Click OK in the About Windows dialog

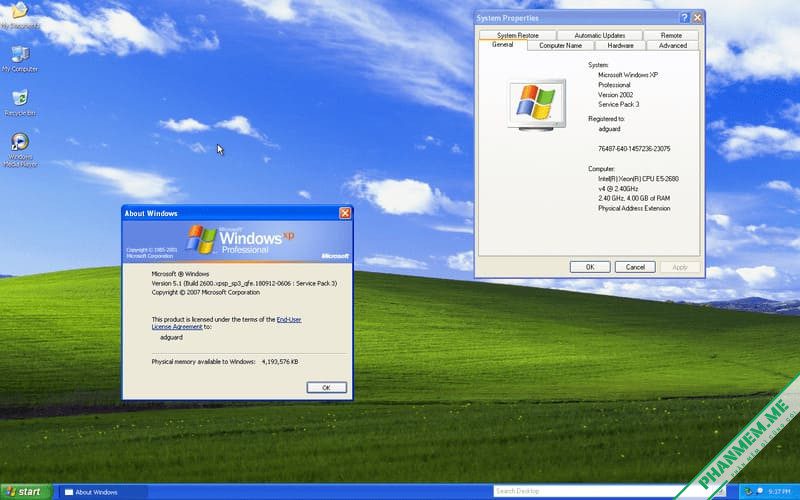[x=327, y=387]
